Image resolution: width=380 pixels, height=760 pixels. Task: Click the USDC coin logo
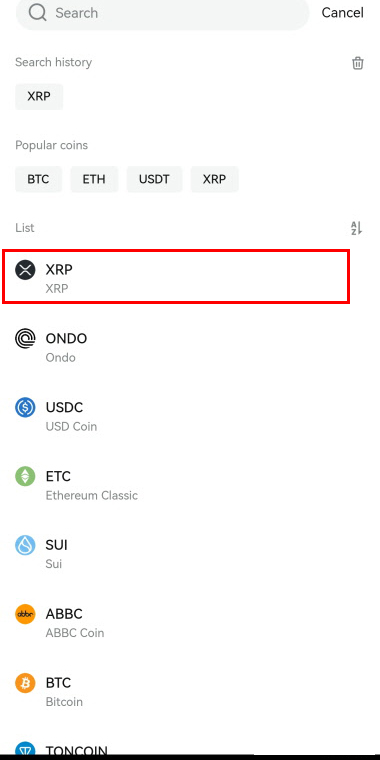[x=25, y=407]
